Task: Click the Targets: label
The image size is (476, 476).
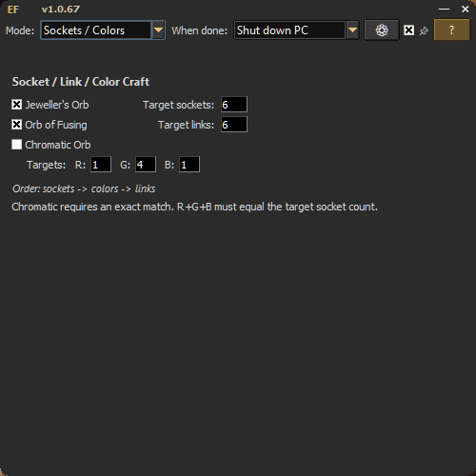Action: click(x=46, y=165)
